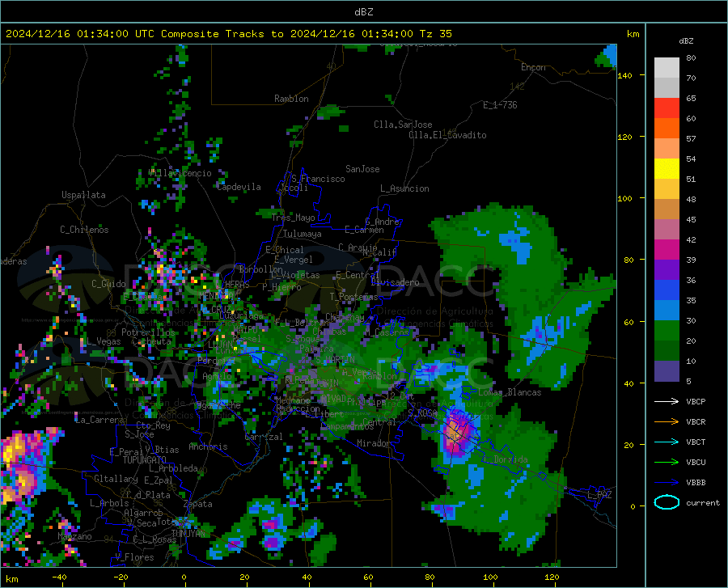Viewport: 728px width, 588px height.
Task: Click the Ramblon label near top
Action: [x=291, y=99]
